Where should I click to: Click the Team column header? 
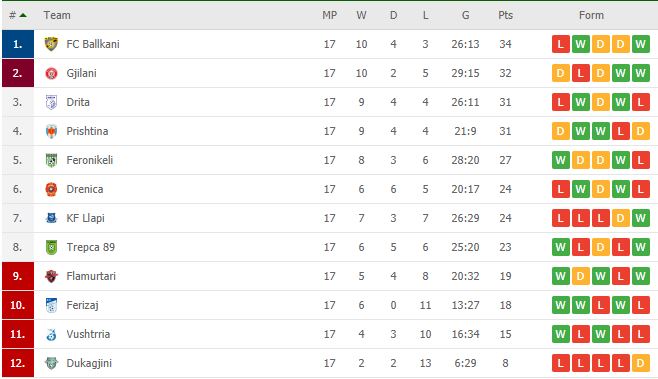pos(57,15)
